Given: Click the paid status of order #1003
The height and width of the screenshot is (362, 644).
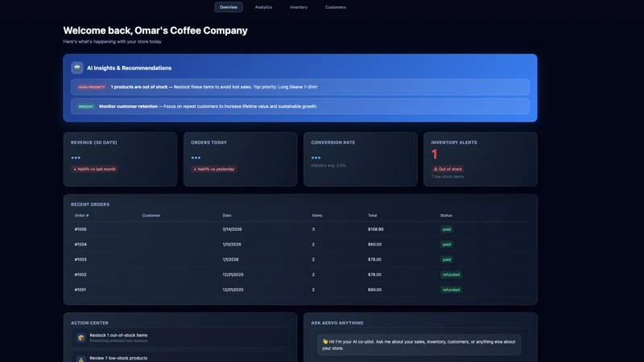Looking at the screenshot, I should pyautogui.click(x=447, y=259).
